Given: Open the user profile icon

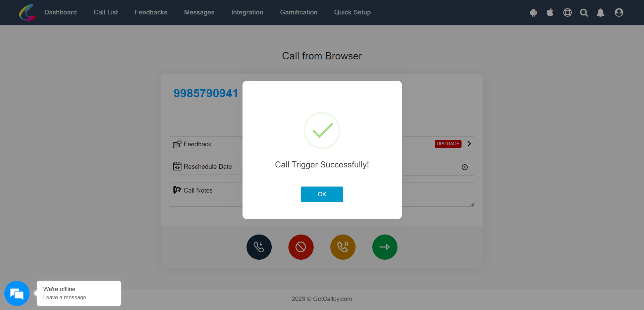Looking at the screenshot, I should [619, 12].
